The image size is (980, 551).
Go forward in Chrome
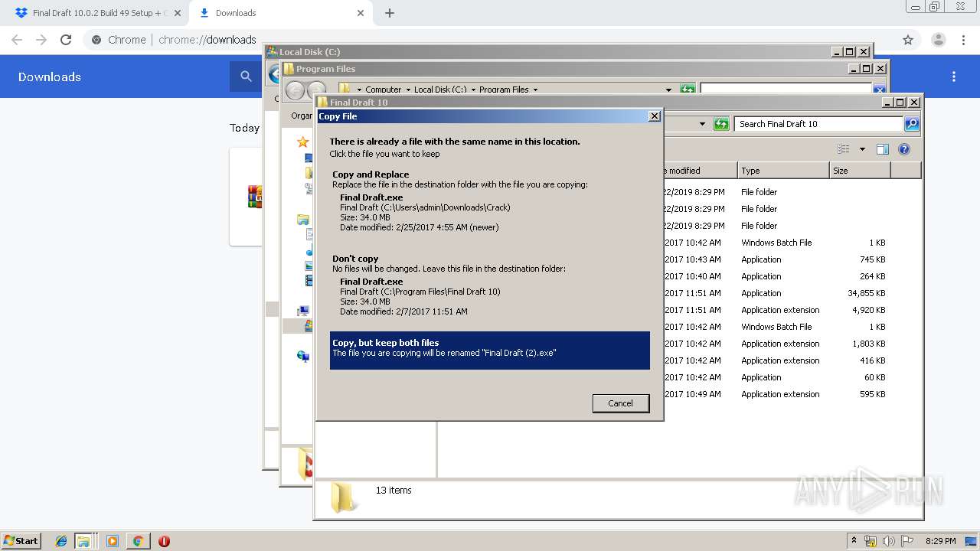click(x=41, y=40)
